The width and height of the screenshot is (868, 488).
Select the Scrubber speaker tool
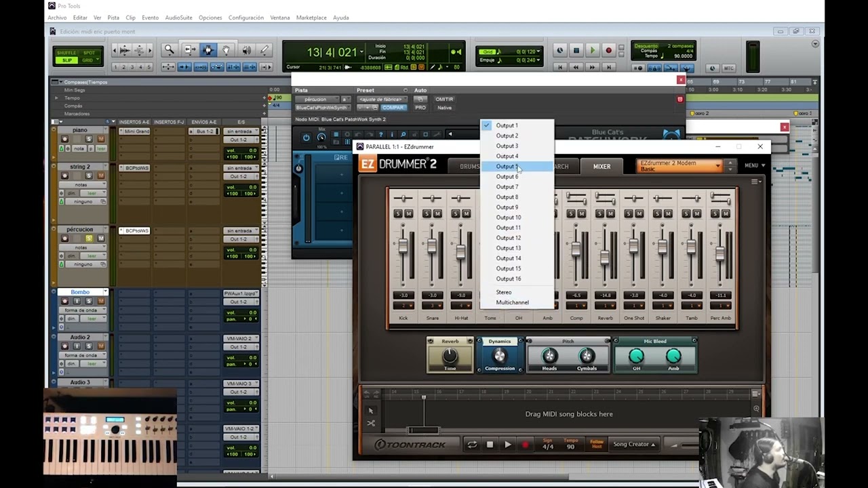[246, 50]
